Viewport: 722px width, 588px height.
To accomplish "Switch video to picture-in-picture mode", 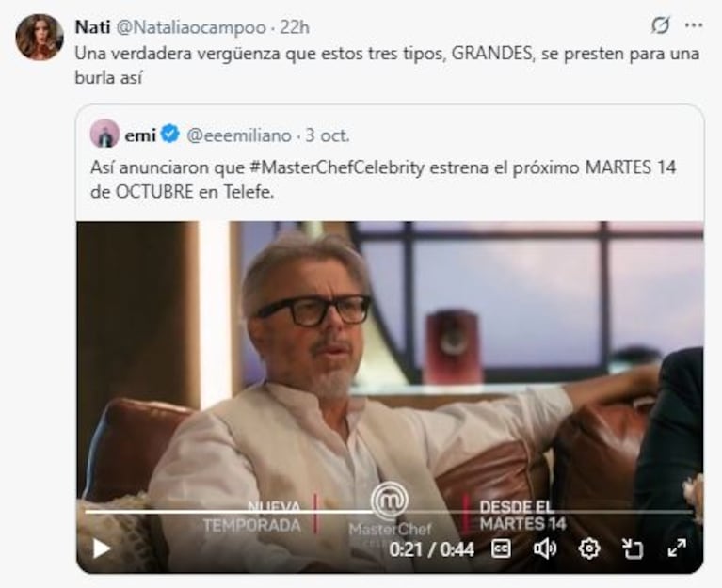I will coord(633,548).
